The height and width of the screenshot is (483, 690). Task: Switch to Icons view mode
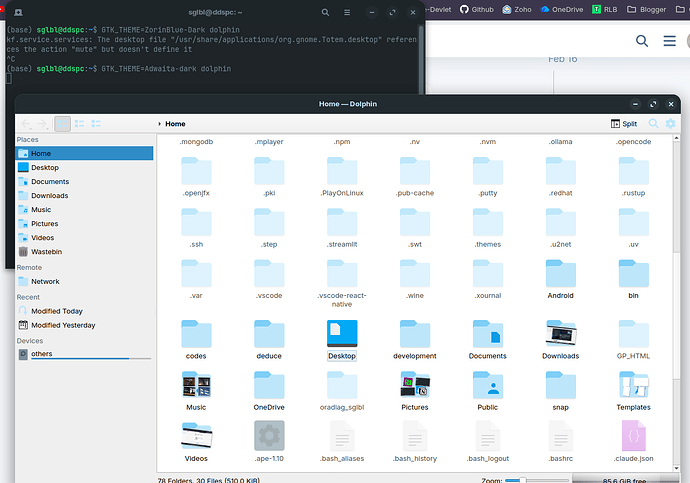click(x=62, y=124)
